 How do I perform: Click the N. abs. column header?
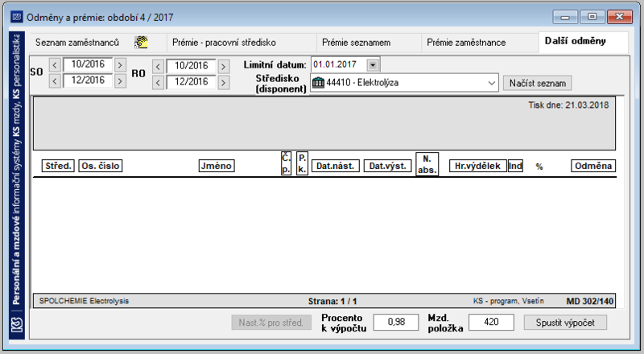(427, 164)
